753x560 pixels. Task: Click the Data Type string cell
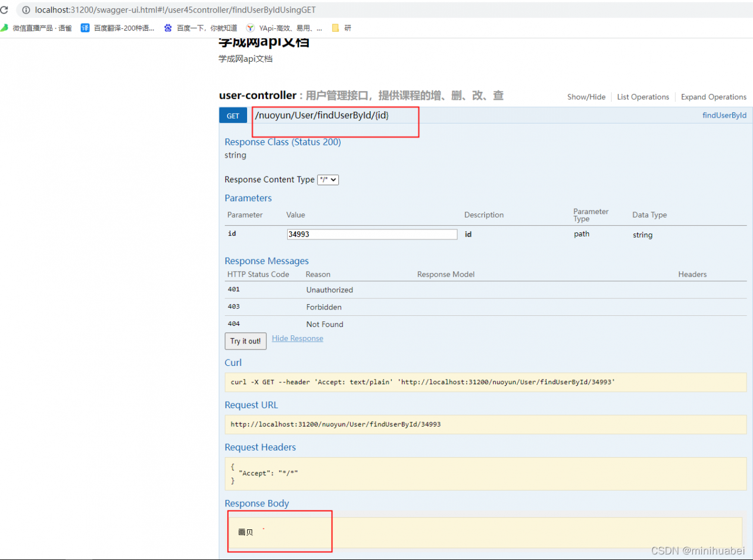point(642,235)
